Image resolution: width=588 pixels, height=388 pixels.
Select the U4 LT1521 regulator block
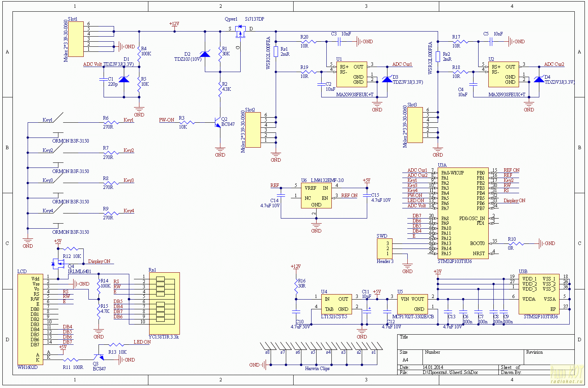(336, 304)
